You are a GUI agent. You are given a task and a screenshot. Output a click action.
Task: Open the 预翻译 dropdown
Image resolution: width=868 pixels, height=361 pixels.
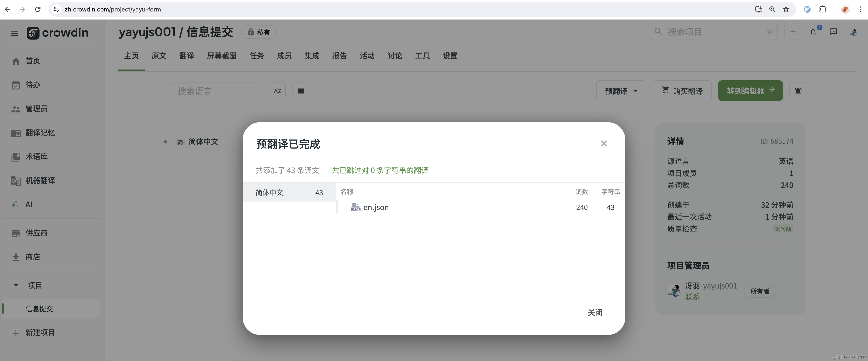tap(621, 91)
